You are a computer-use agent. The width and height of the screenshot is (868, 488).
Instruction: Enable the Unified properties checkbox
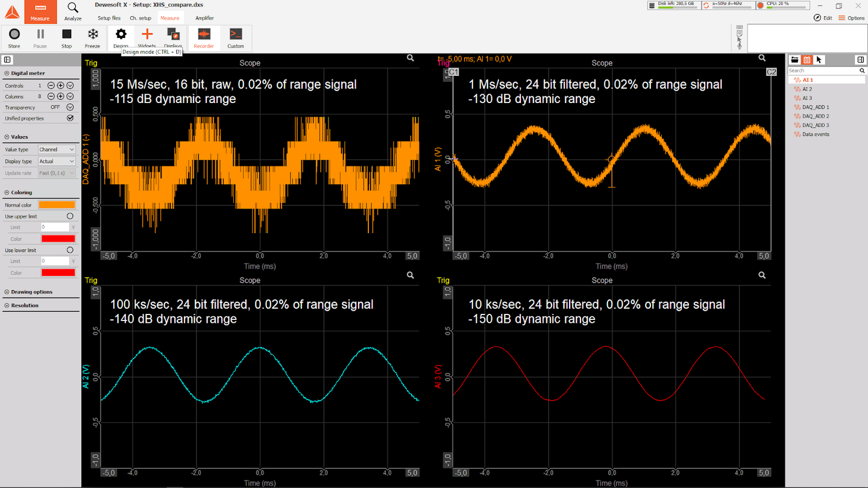70,118
